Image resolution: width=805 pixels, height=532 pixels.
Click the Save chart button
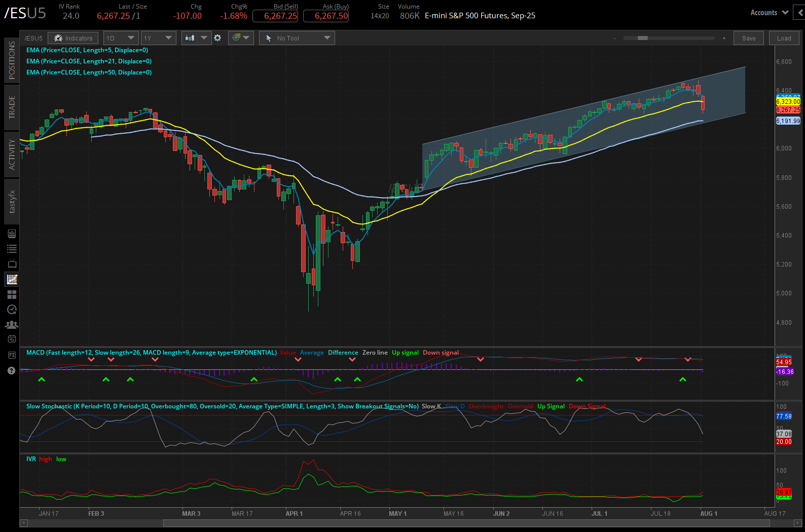[x=749, y=38]
